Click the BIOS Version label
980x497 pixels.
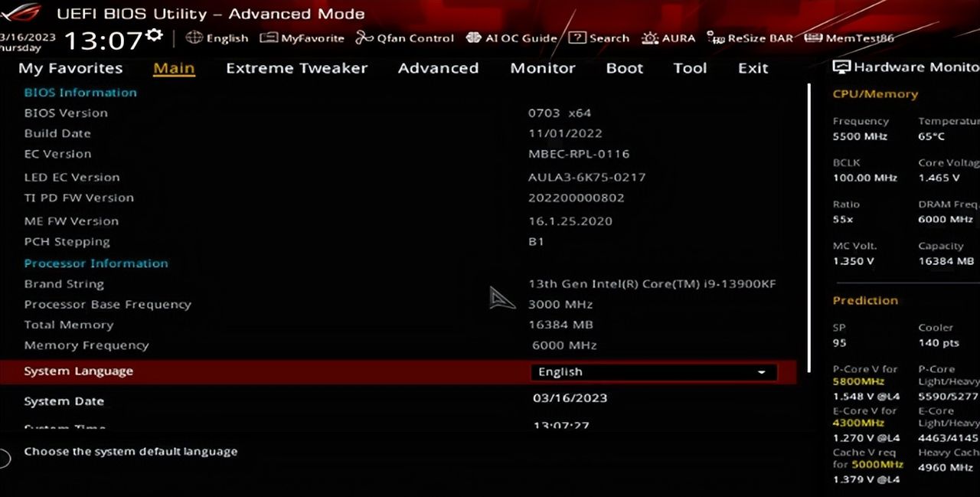pos(66,113)
